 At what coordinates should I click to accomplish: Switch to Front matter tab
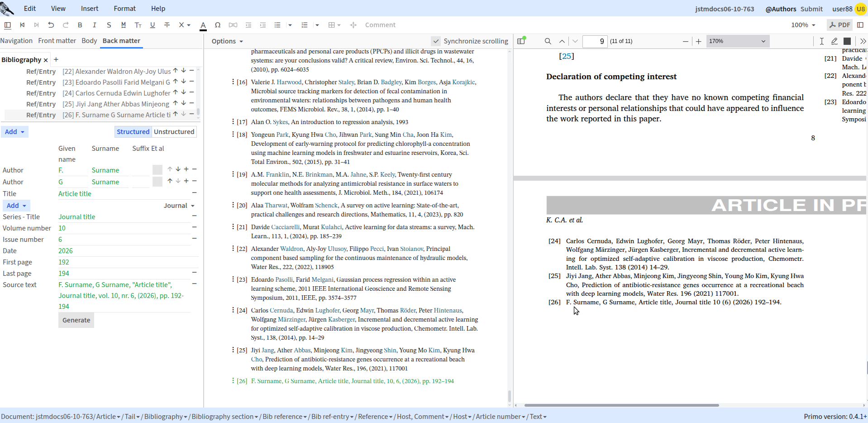(x=57, y=41)
